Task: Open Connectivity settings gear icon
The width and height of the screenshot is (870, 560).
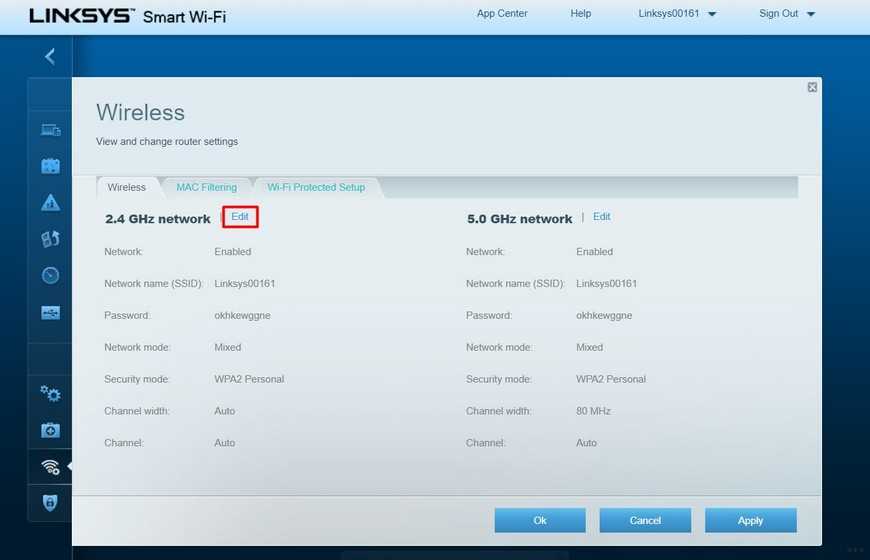Action: pyautogui.click(x=50, y=393)
